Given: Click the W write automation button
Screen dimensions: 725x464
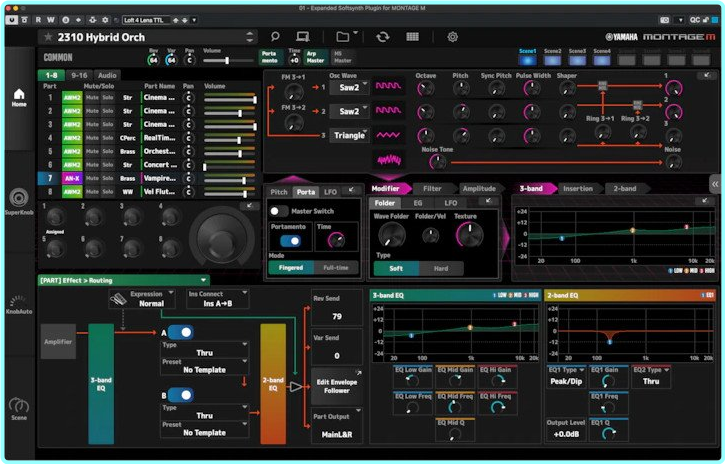Looking at the screenshot, I should (x=50, y=20).
